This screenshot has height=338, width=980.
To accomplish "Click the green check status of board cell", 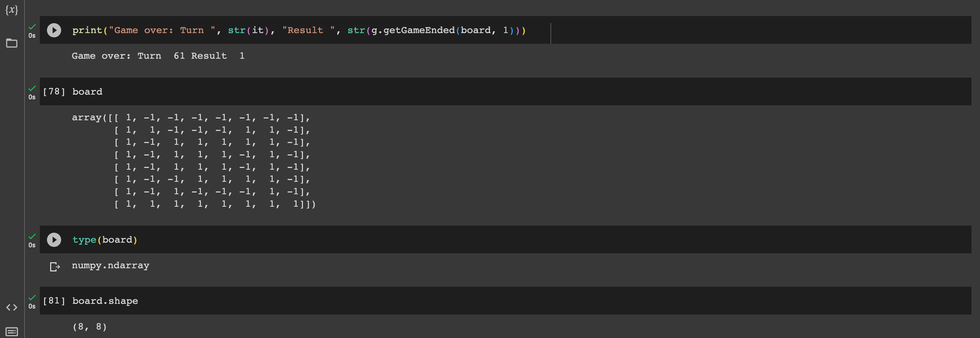I will click(x=32, y=88).
